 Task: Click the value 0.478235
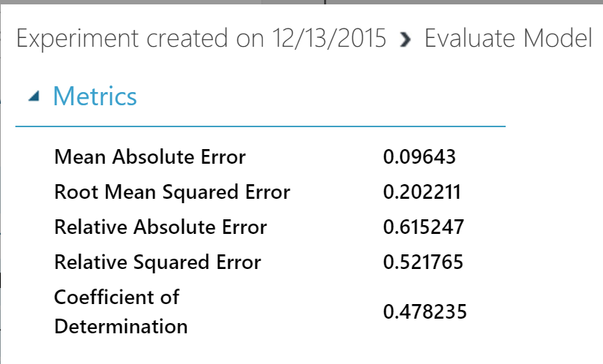tap(424, 312)
